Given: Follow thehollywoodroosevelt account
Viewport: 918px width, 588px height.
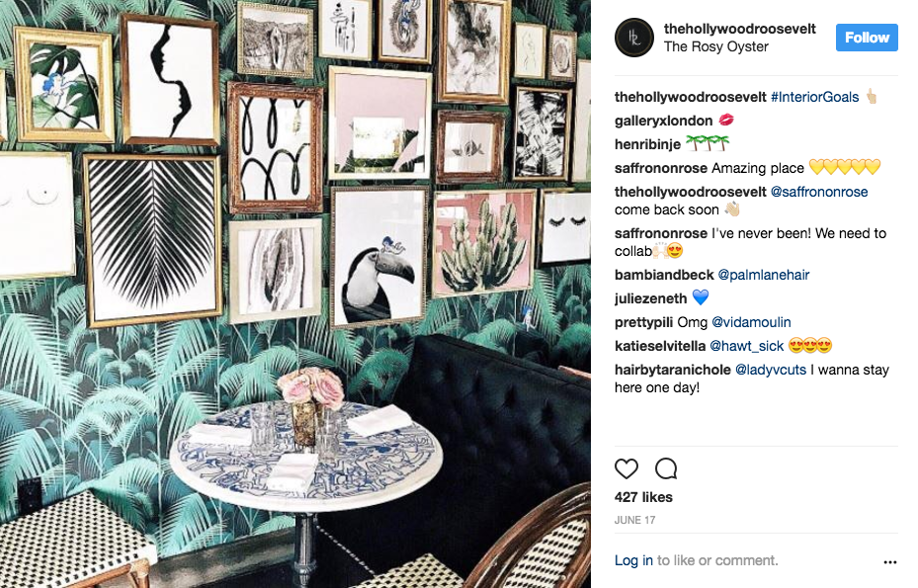Looking at the screenshot, I should 867,38.
